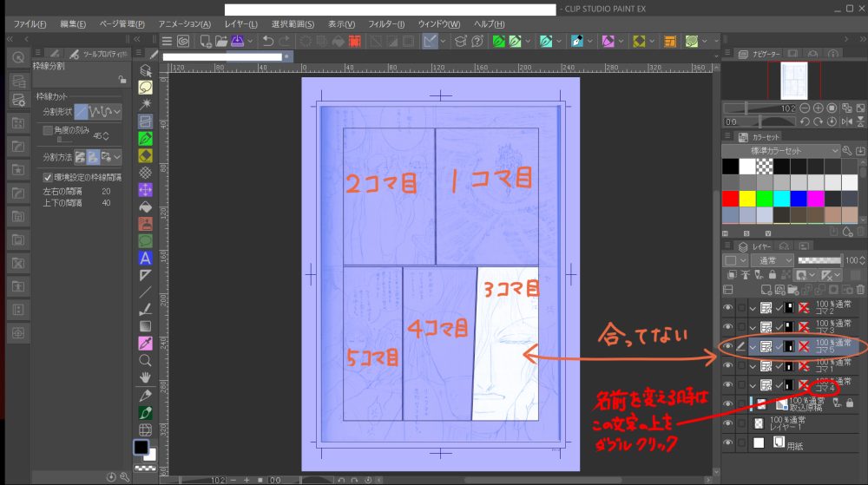The width and height of the screenshot is (868, 485).
Task: Collapse the コマ1 frame folder chevron
Action: coord(753,367)
